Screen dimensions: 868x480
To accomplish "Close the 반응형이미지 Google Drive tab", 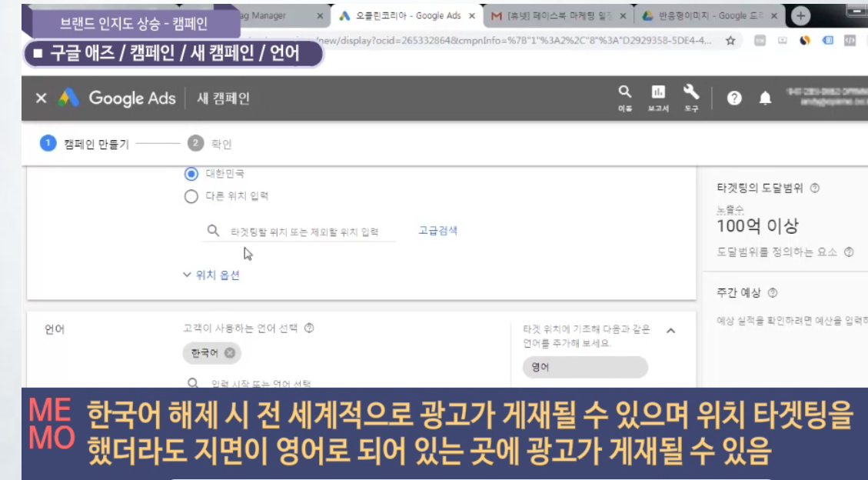I will tap(774, 16).
